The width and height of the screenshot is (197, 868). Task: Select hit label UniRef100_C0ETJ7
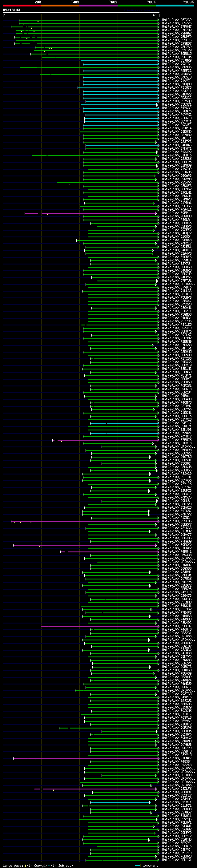click(176, 423)
